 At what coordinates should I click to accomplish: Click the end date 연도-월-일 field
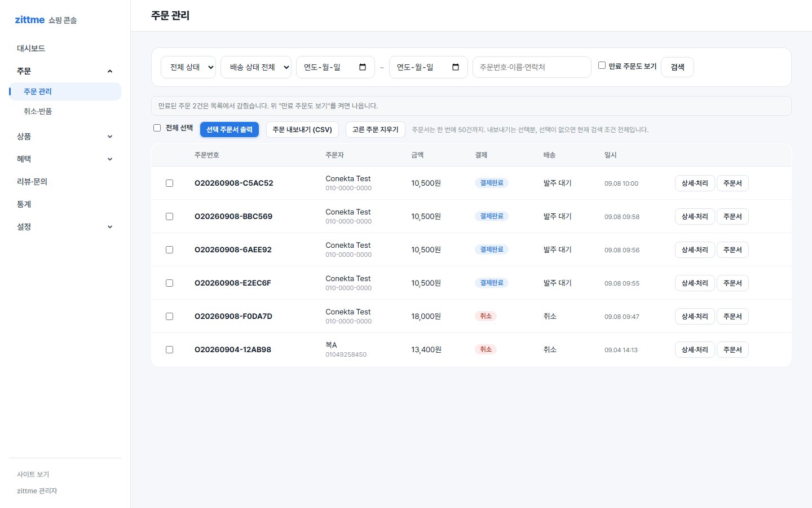click(x=428, y=67)
